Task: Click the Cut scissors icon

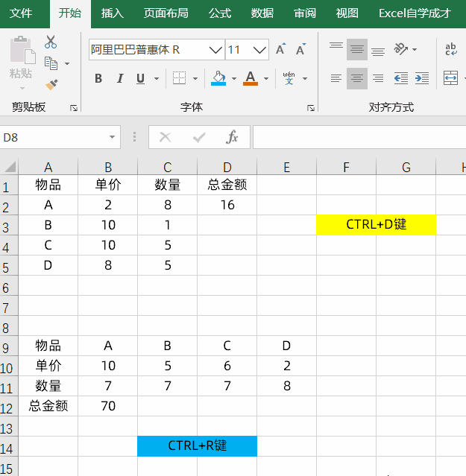Action: [x=51, y=42]
